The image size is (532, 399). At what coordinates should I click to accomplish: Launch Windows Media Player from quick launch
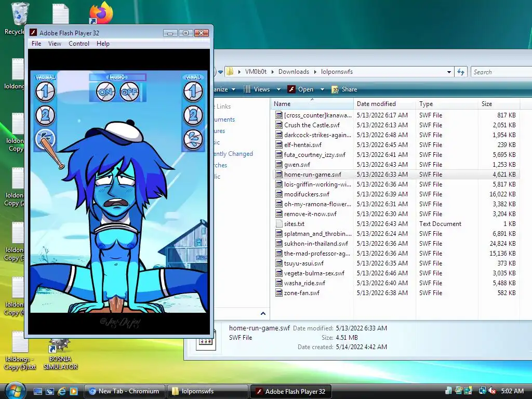click(74, 391)
